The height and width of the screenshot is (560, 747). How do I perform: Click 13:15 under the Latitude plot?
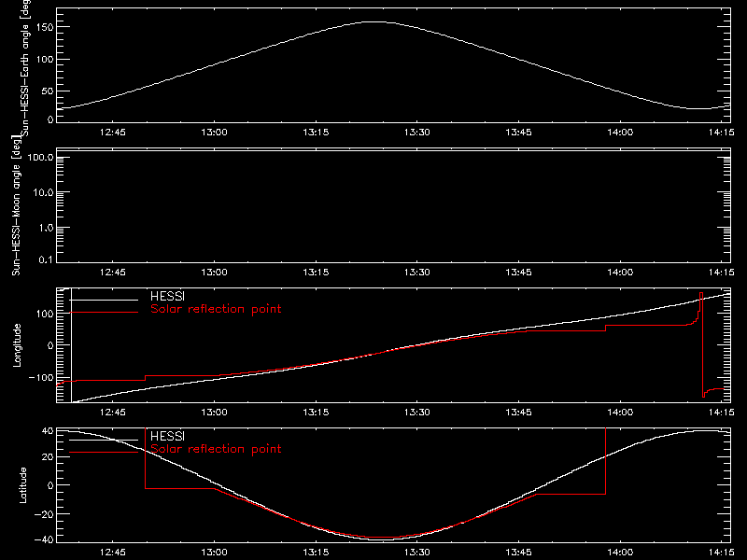[x=316, y=553]
